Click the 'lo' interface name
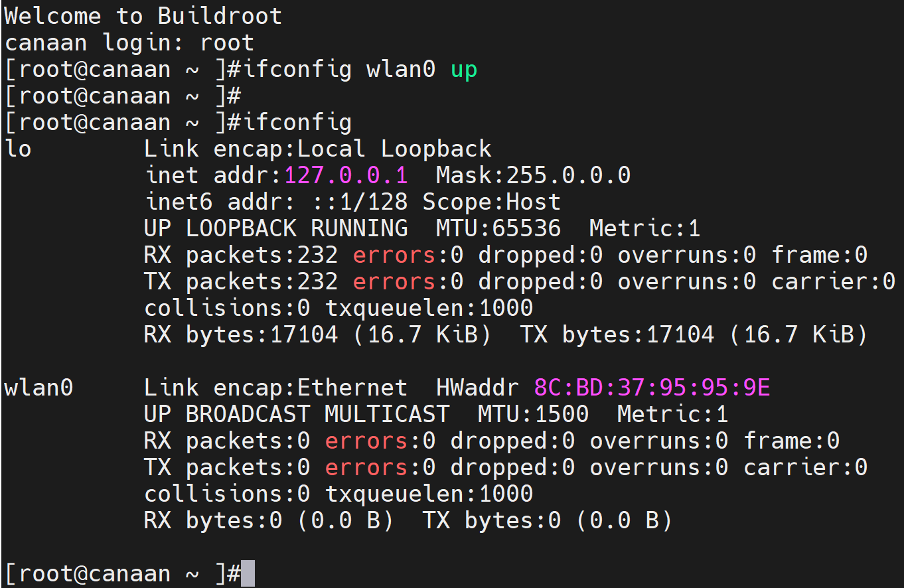The width and height of the screenshot is (904, 588). pyautogui.click(x=18, y=149)
